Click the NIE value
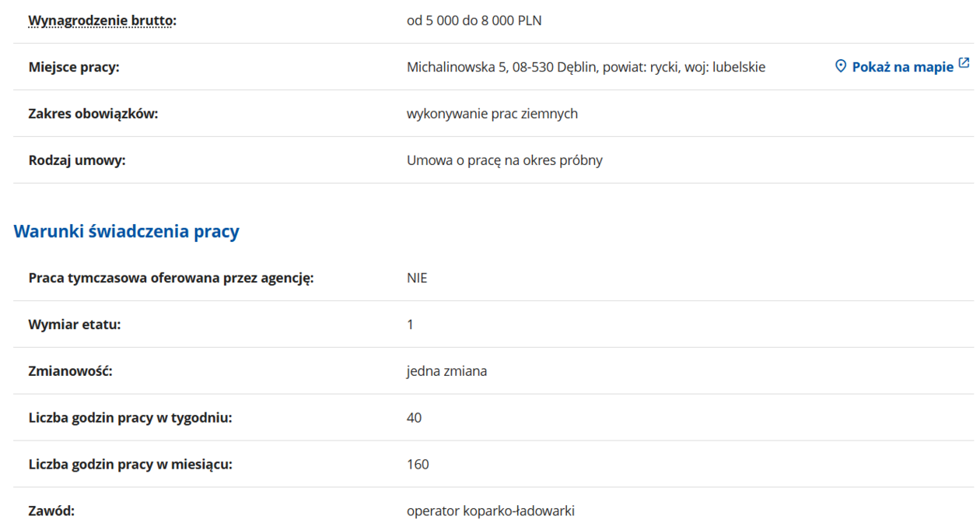Screen dimensions: 980x523 [417, 278]
